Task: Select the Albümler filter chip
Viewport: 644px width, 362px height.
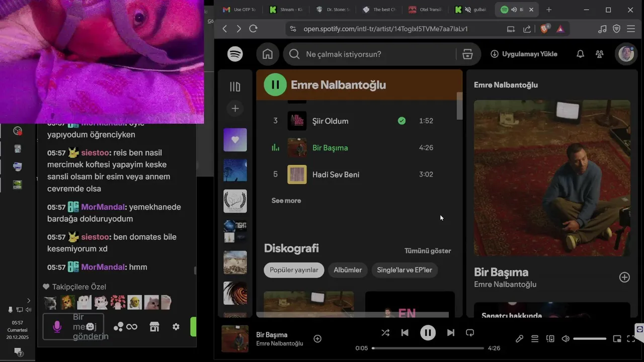Action: pyautogui.click(x=348, y=270)
